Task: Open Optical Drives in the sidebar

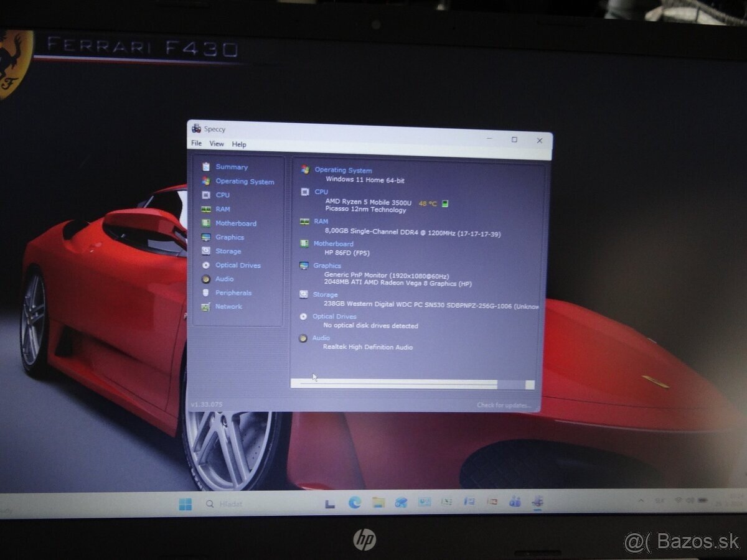Action: coord(237,265)
